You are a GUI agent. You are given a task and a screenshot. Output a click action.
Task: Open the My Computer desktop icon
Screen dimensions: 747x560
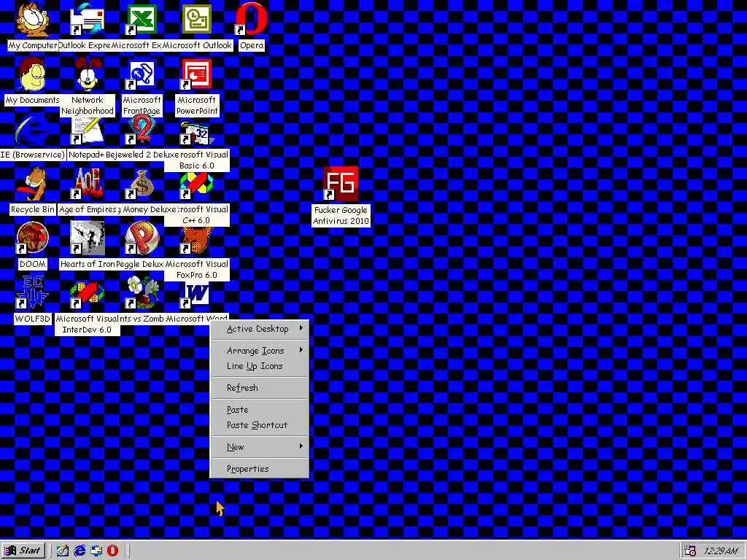[x=32, y=20]
